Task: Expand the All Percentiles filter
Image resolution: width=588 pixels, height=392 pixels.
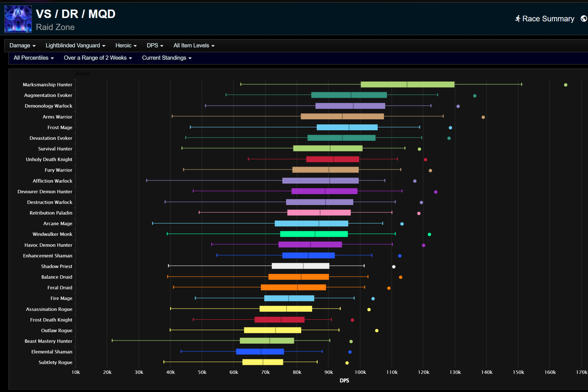Action: click(34, 58)
